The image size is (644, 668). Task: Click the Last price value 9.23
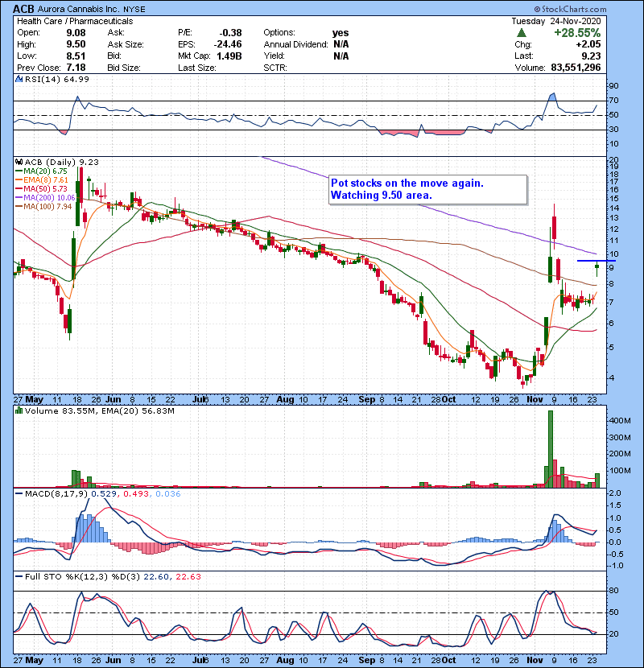click(591, 56)
